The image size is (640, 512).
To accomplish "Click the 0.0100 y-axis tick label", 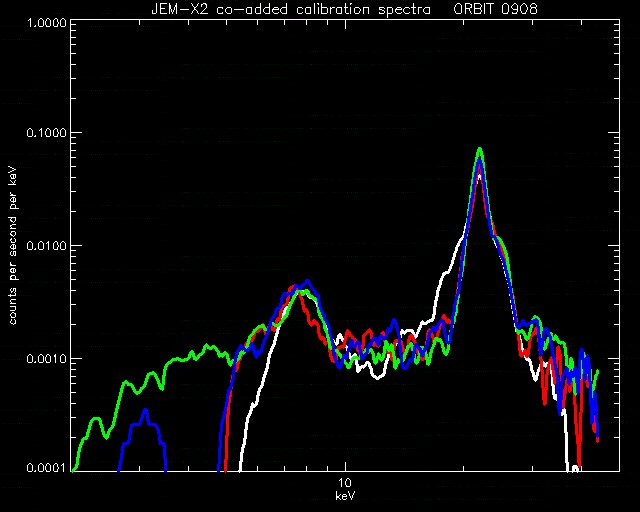I will pyautogui.click(x=47, y=246).
